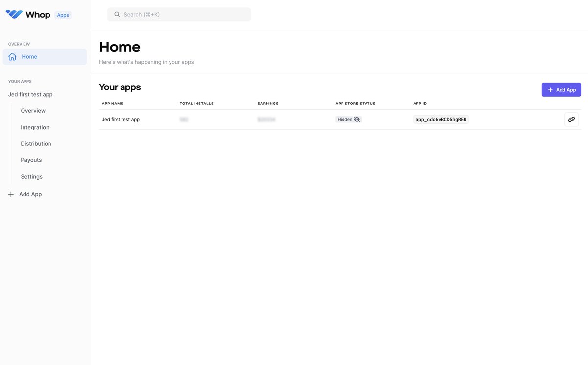The width and height of the screenshot is (588, 365).
Task: Open the Settings sidebar page
Action: pos(31,177)
